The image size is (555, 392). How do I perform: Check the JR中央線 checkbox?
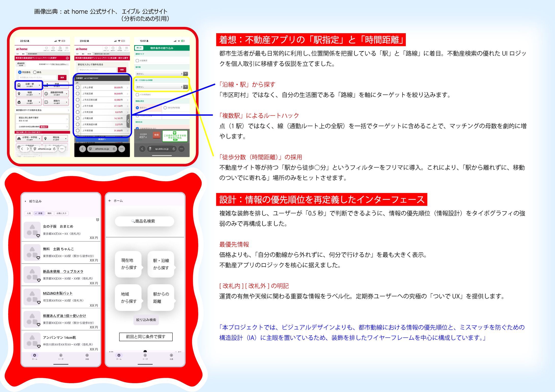[x=78, y=106]
